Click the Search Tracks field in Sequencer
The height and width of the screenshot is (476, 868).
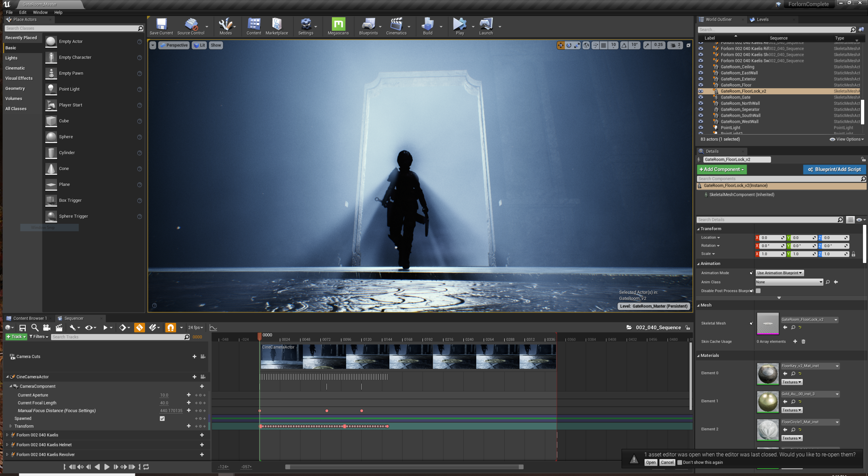(118, 337)
